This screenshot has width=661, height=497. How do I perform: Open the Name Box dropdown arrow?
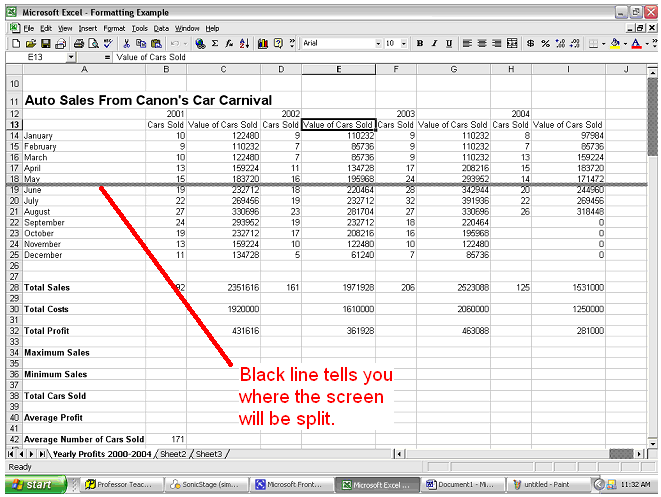[x=71, y=58]
